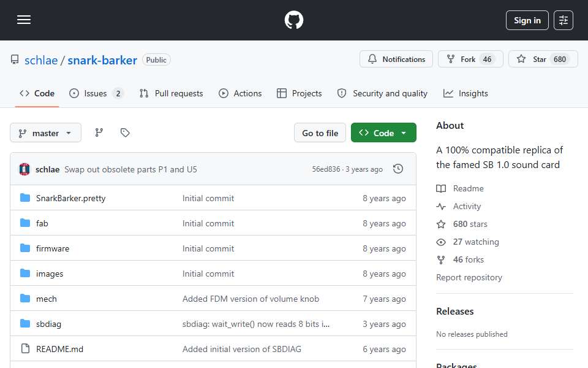Click the Report repository link

pyautogui.click(x=469, y=277)
